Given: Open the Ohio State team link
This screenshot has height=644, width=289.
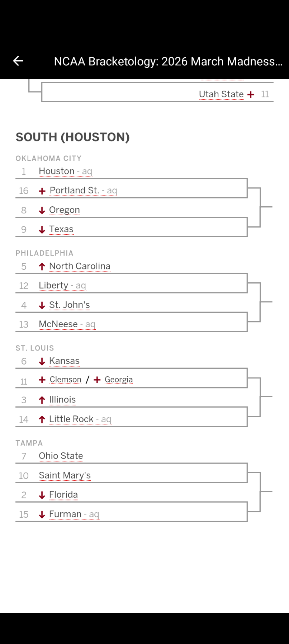Looking at the screenshot, I should click(61, 456).
